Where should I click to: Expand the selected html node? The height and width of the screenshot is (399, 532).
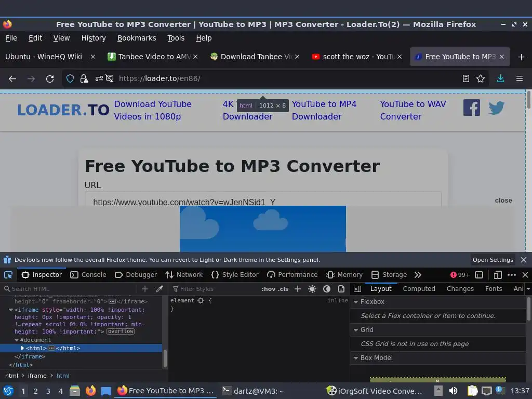(x=22, y=348)
